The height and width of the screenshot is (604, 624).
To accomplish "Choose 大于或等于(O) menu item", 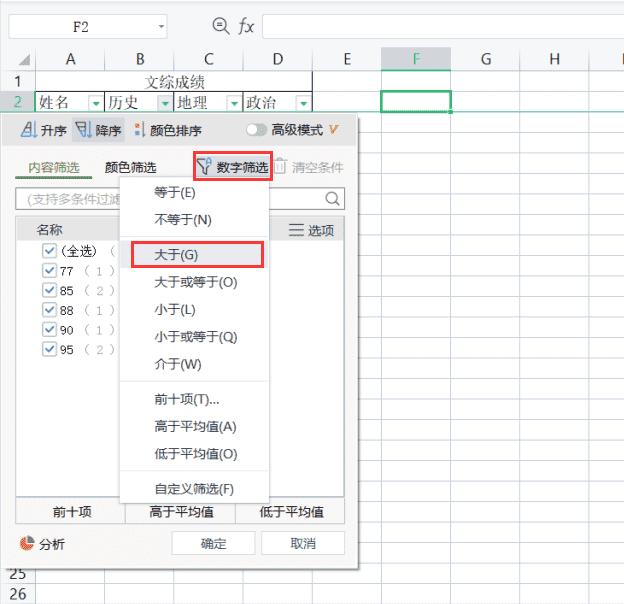I will [195, 282].
